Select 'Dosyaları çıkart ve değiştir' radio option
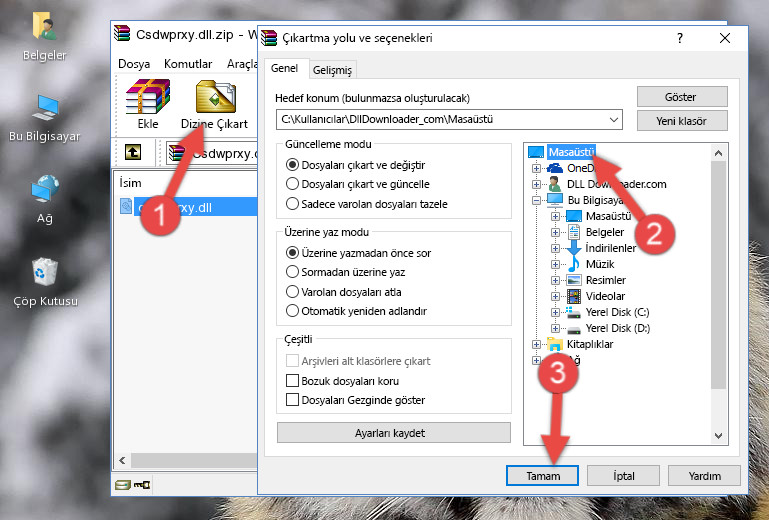Image resolution: width=769 pixels, height=520 pixels. pyautogui.click(x=292, y=165)
